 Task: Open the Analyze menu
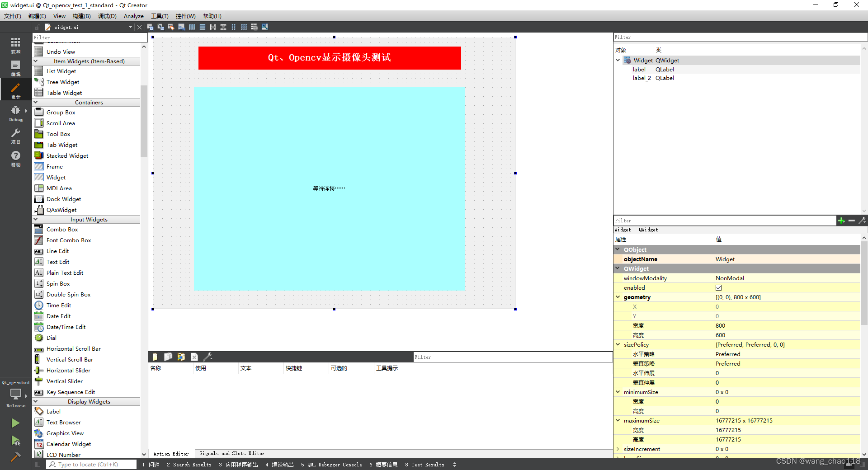coord(134,16)
